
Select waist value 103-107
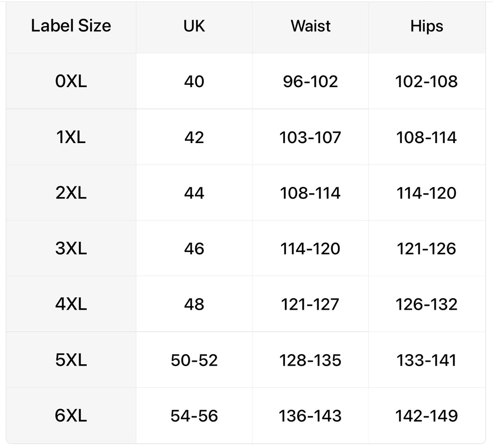pos(311,137)
